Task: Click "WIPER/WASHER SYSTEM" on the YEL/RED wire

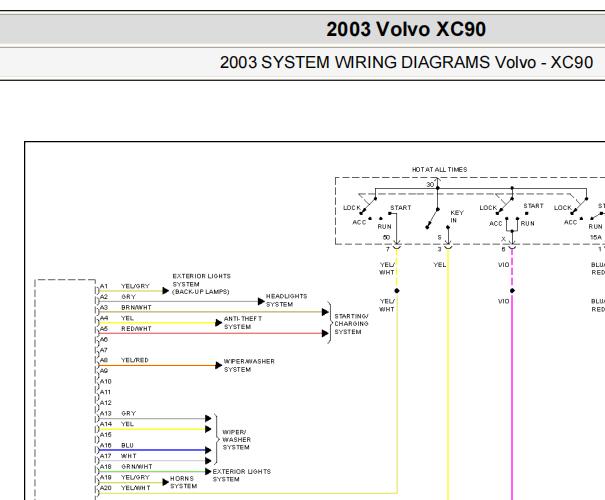Action: click(249, 365)
